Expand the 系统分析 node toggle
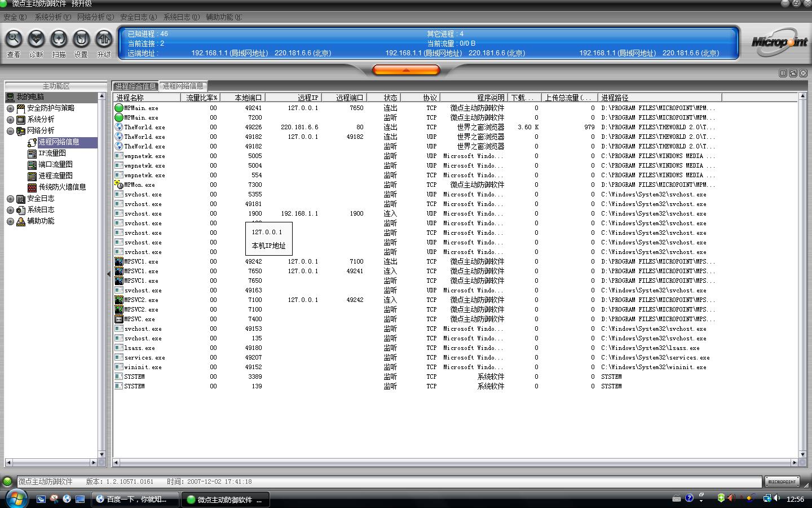This screenshot has width=812, height=508. click(10, 120)
